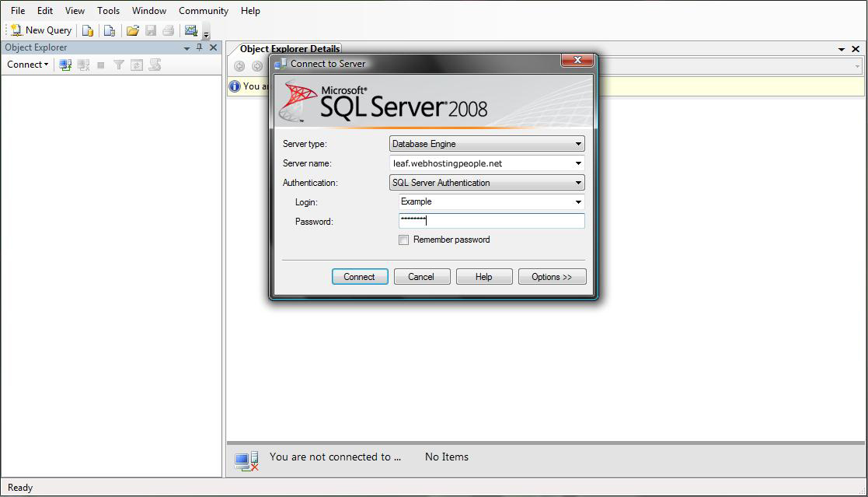Click the SQL Server Compact query icon
Image resolution: width=868 pixels, height=497 pixels.
coord(110,30)
